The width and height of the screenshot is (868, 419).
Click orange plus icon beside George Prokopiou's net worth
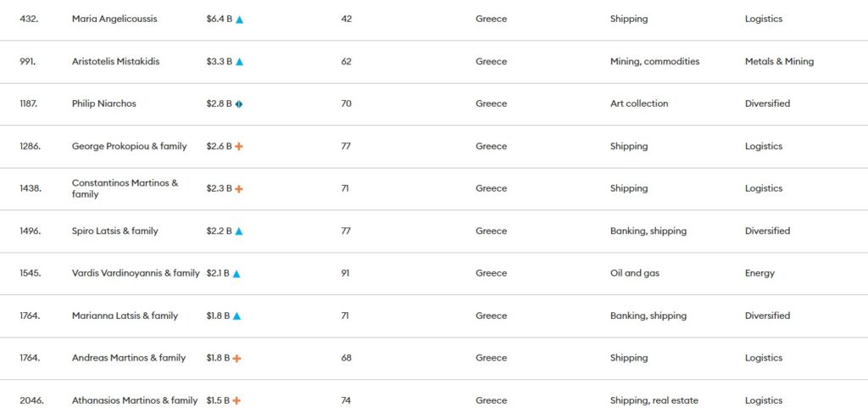[238, 147]
